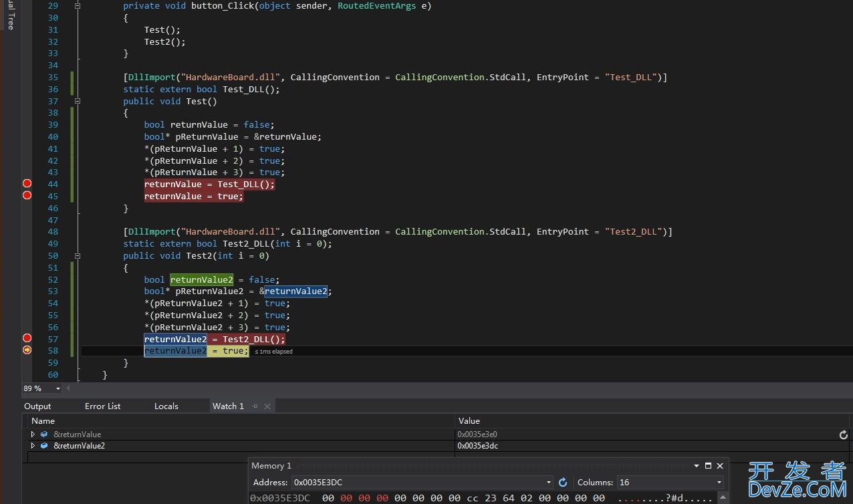
Task: Switch to the Error List tab
Action: coord(102,406)
